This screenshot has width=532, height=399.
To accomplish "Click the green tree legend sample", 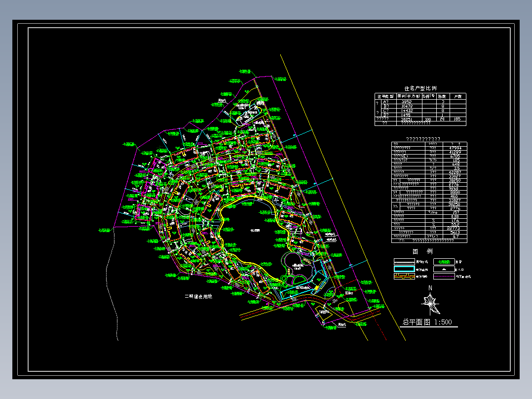I will (444, 262).
